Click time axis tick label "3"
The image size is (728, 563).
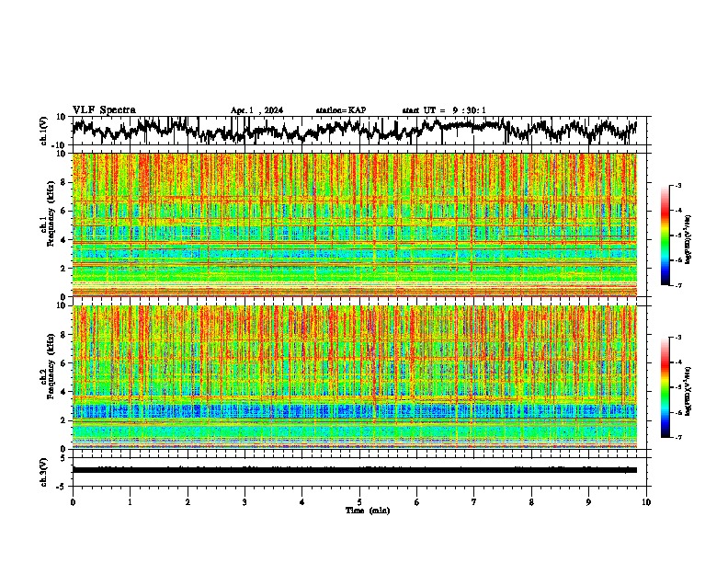(x=245, y=502)
